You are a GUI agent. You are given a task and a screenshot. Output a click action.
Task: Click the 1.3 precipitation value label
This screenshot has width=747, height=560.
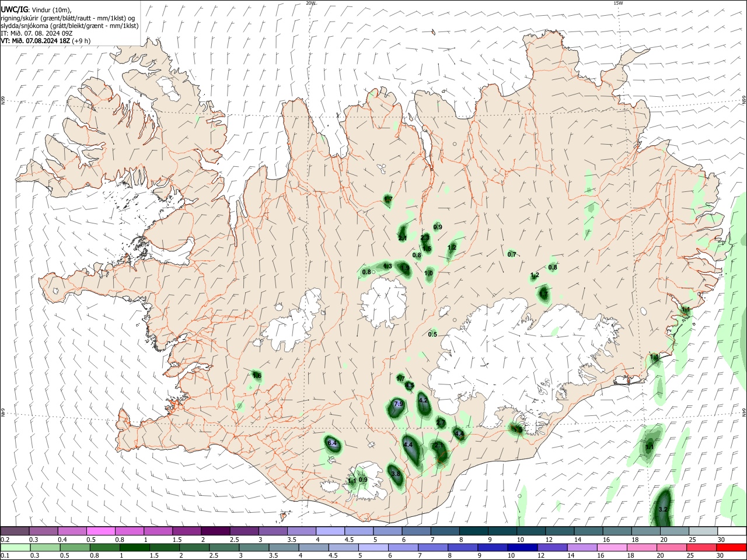tap(387, 267)
